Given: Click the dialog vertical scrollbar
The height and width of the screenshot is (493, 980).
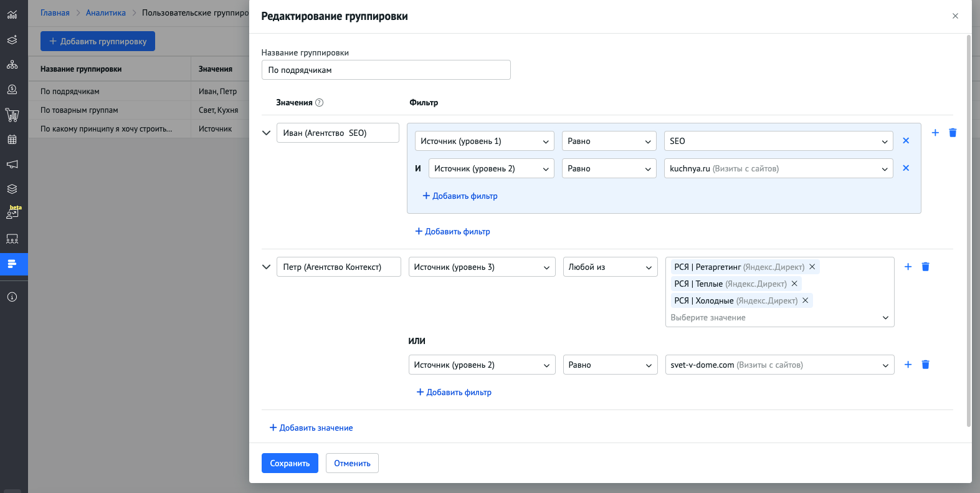Looking at the screenshot, I should (968, 231).
